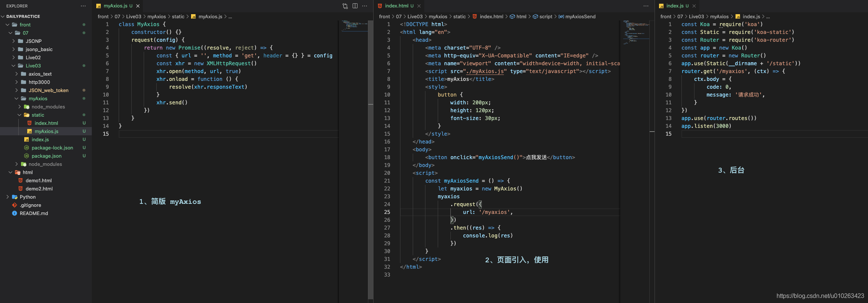Split the myAxios.js editor right
The image size is (868, 303).
355,6
